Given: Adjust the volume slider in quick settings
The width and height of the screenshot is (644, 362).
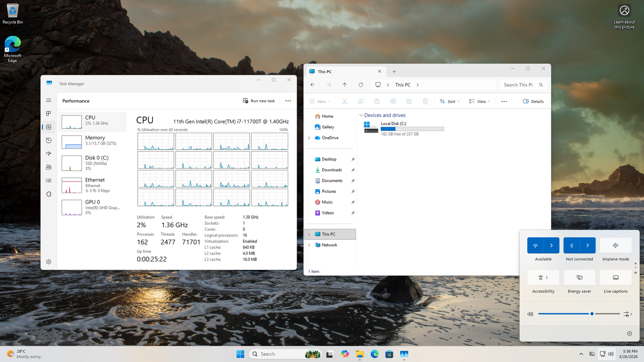Looking at the screenshot, I should (x=592, y=314).
